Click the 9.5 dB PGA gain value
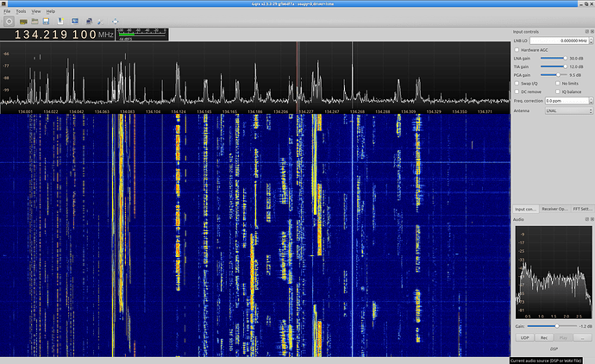 pos(575,75)
